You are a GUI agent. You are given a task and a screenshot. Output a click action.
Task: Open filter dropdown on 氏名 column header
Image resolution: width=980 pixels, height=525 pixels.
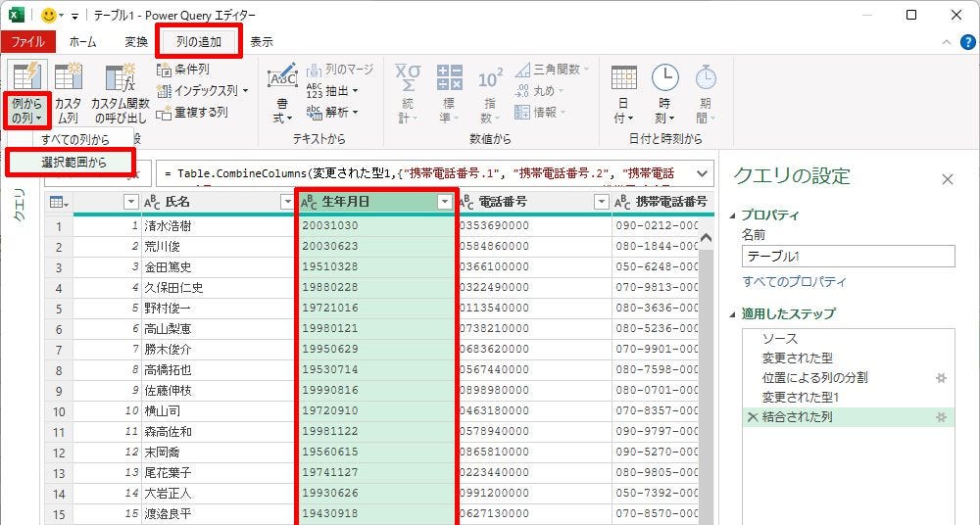[286, 202]
